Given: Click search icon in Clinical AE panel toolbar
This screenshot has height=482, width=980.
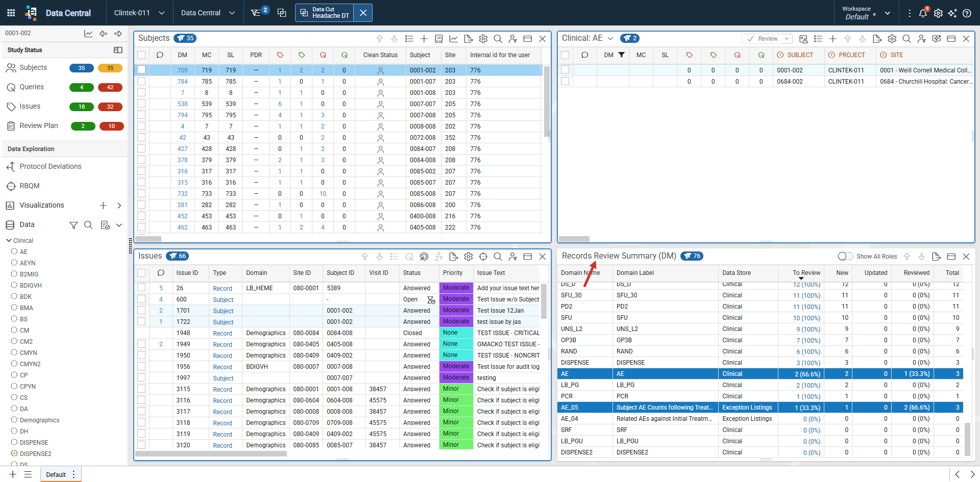Looking at the screenshot, I should [906, 39].
